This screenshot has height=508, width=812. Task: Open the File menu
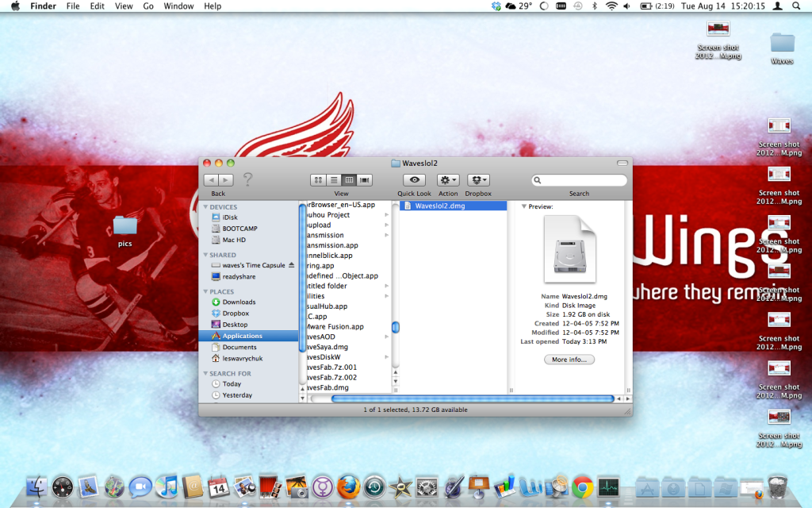point(73,6)
